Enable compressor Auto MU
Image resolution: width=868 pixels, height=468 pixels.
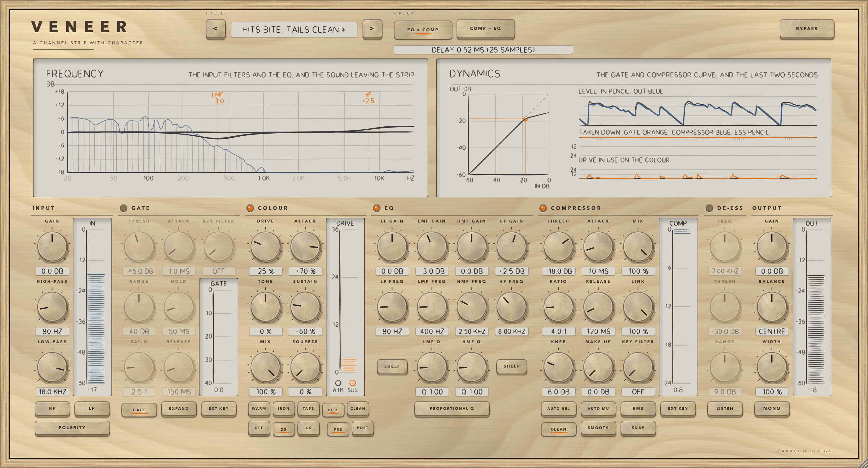pos(599,409)
